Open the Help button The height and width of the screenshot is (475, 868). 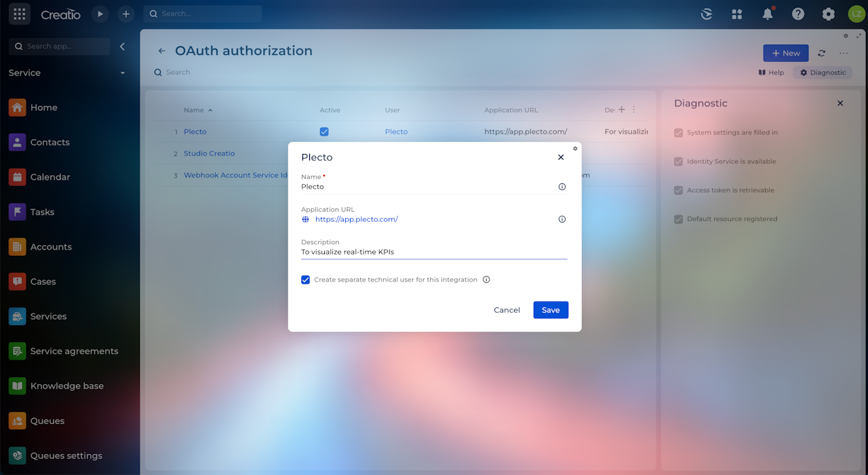771,73
